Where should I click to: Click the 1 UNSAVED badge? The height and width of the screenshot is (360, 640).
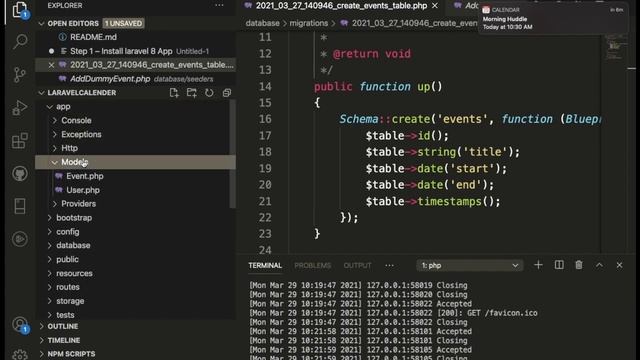click(x=123, y=24)
